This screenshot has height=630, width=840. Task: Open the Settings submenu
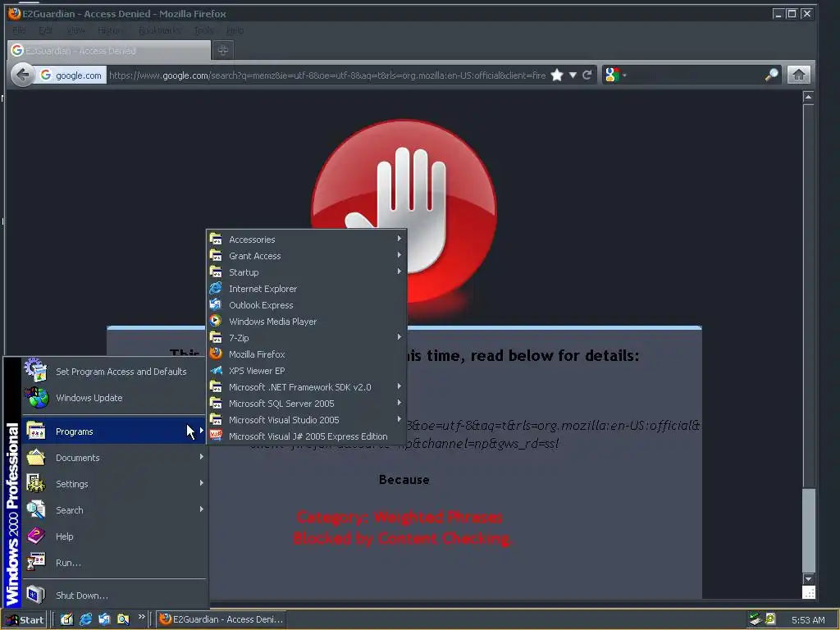click(x=114, y=484)
